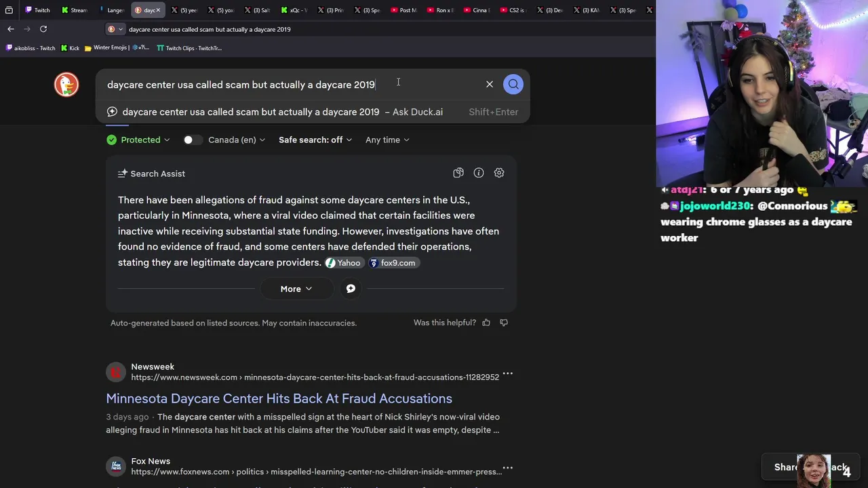Click the green Protected checkmark icon
The height and width of the screenshot is (488, 868).
click(111, 140)
